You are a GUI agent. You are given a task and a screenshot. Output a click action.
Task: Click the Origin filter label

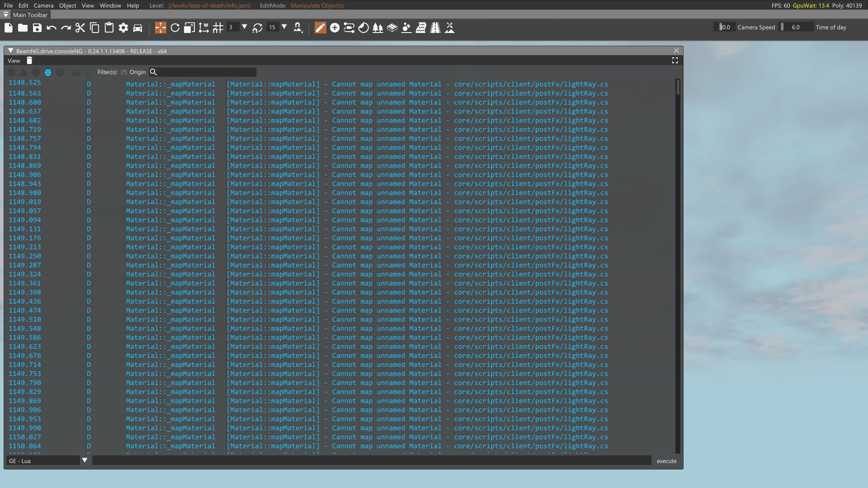point(137,72)
